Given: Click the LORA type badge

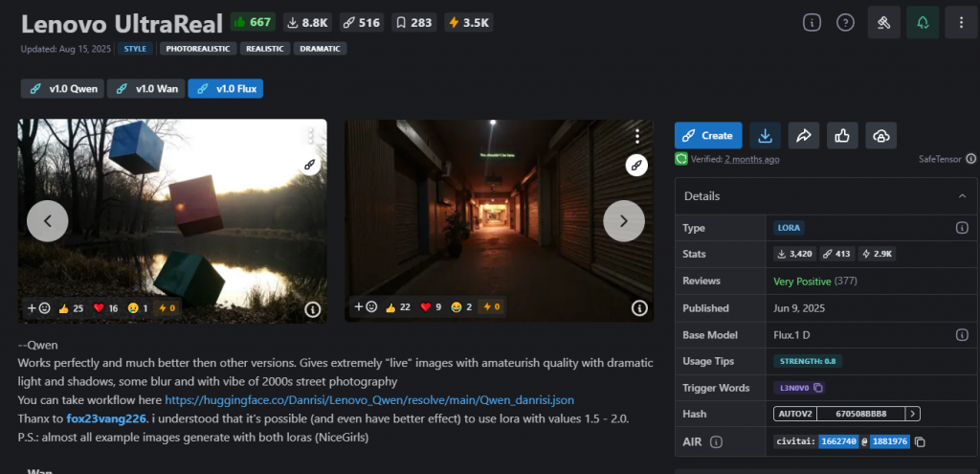Looking at the screenshot, I should pyautogui.click(x=790, y=228).
